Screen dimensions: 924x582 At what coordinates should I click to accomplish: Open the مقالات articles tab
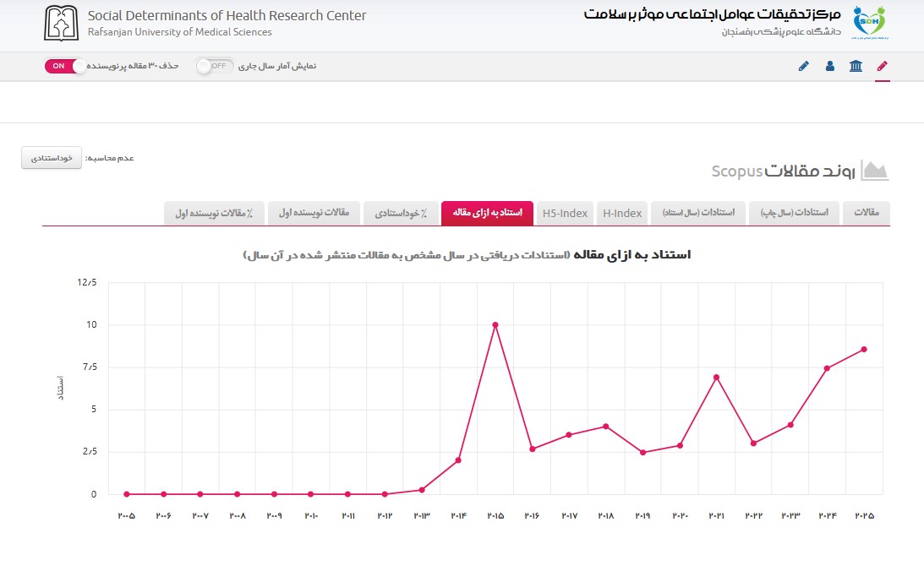[867, 213]
